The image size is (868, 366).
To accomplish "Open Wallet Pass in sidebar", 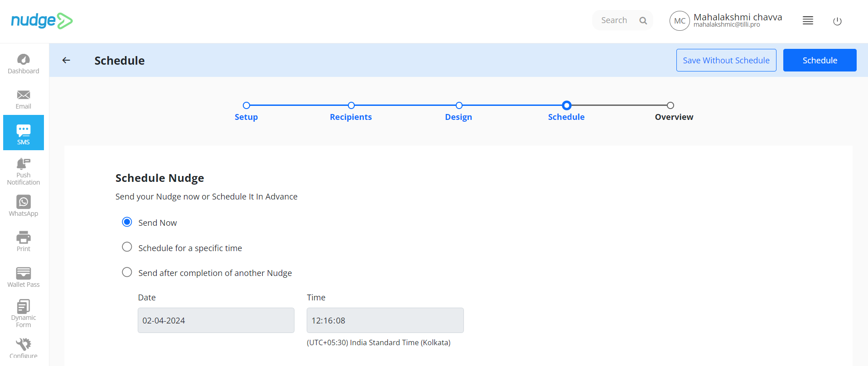I will click(24, 277).
